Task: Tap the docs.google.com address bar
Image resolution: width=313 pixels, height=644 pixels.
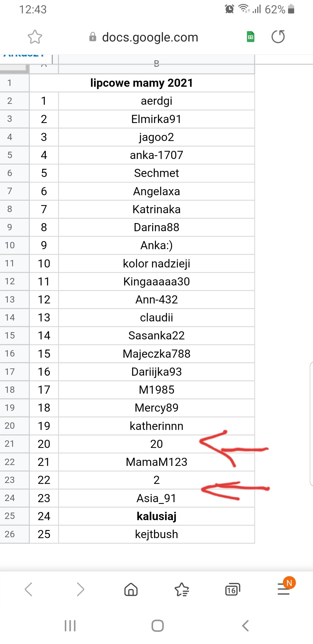Action: pos(150,37)
